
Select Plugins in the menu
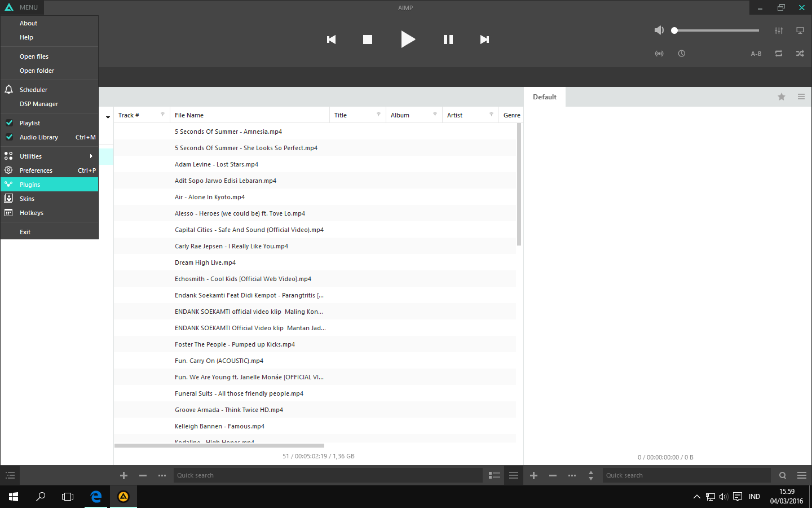(50, 185)
